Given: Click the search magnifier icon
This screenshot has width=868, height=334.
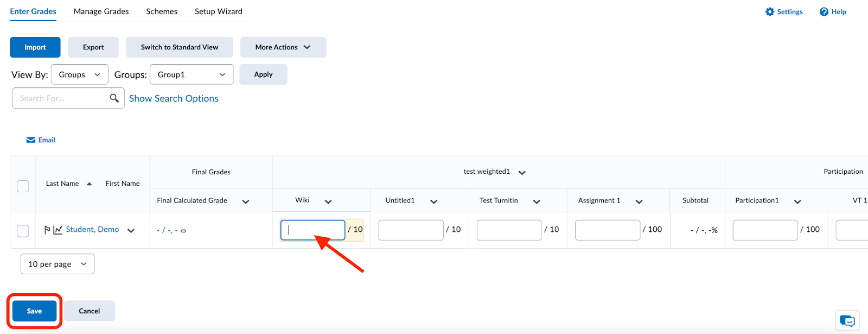Looking at the screenshot, I should point(114,98).
